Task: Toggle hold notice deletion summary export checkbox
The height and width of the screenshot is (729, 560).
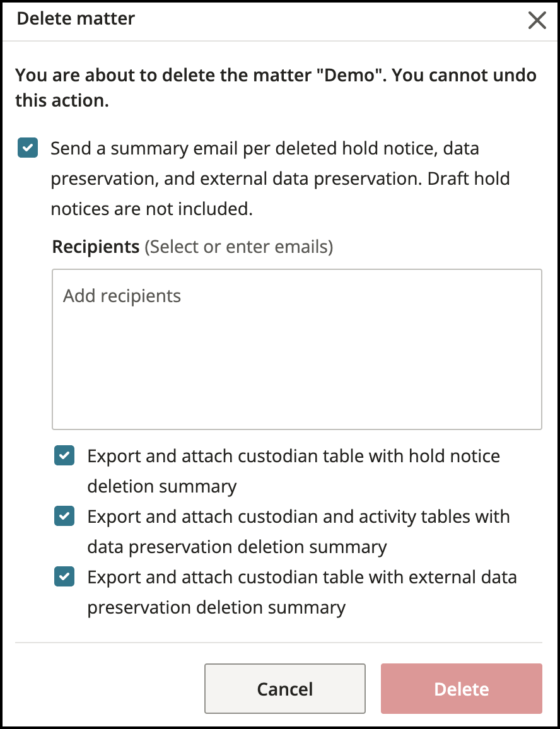Action: [x=64, y=455]
